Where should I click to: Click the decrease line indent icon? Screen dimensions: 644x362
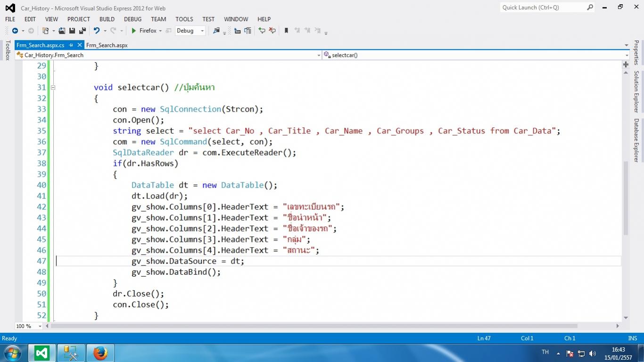237,31
